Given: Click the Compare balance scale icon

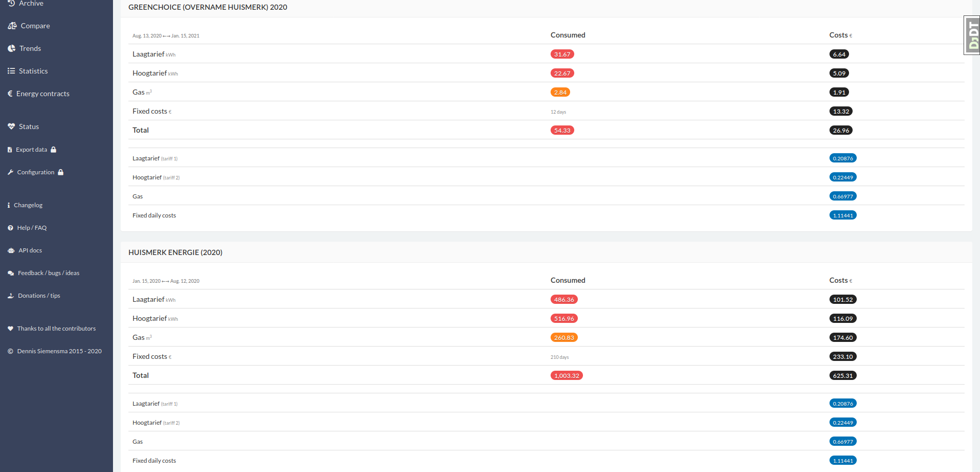Looking at the screenshot, I should (x=12, y=26).
